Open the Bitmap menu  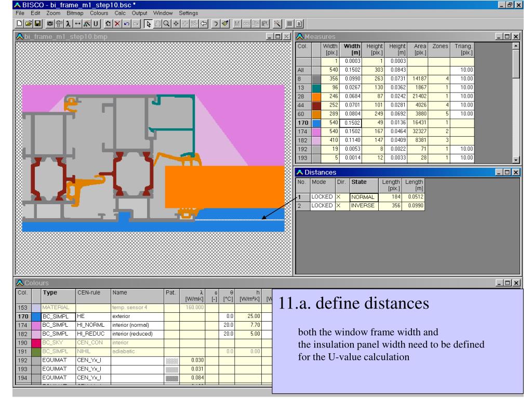pos(75,13)
